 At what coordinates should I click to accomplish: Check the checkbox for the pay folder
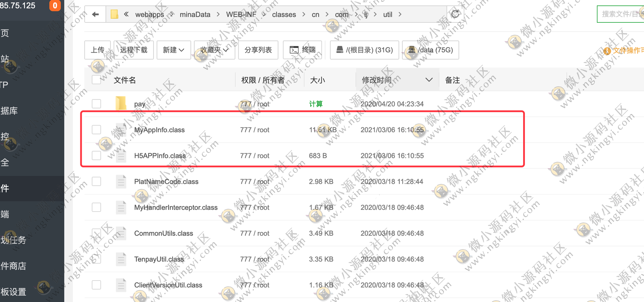coord(96,104)
